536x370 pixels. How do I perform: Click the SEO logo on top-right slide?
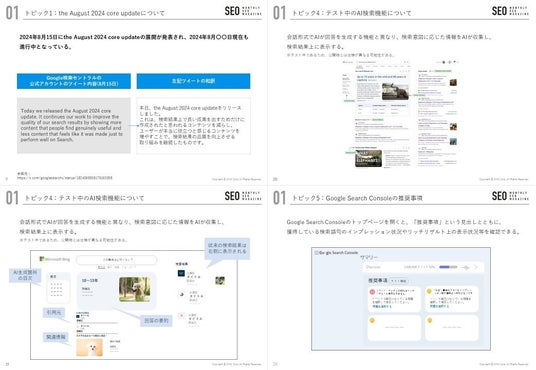510,11
